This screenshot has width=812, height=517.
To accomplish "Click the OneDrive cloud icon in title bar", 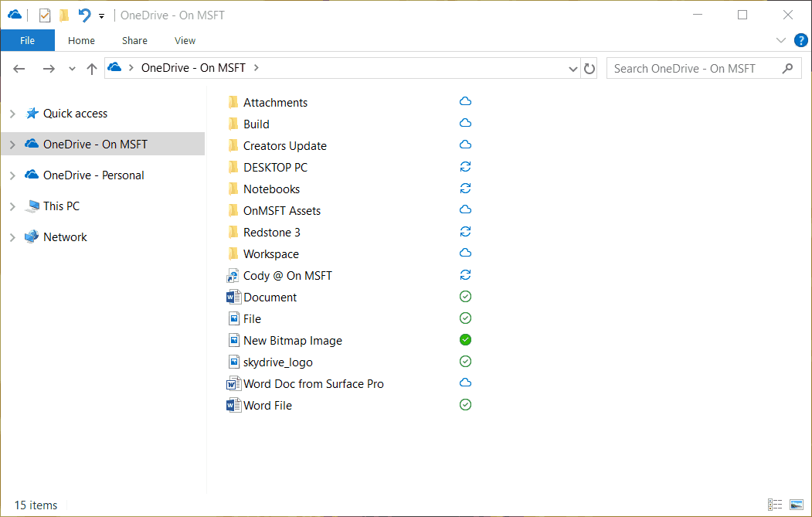I will point(15,15).
